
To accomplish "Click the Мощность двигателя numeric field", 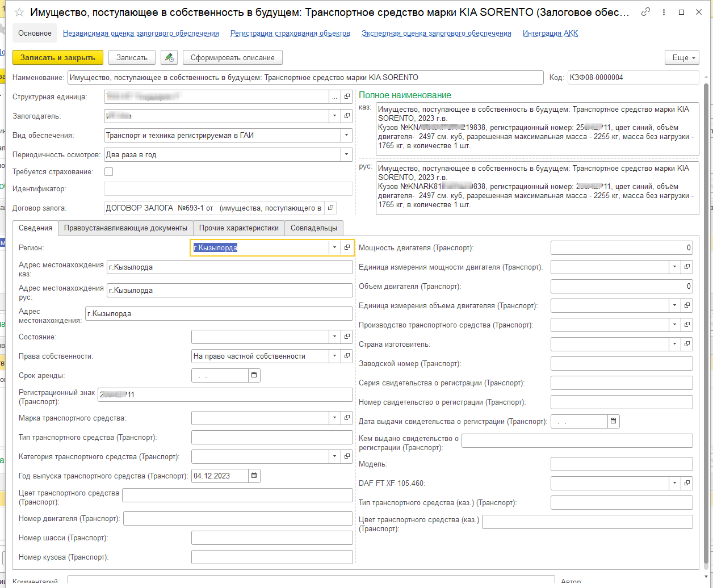I will click(x=622, y=247).
